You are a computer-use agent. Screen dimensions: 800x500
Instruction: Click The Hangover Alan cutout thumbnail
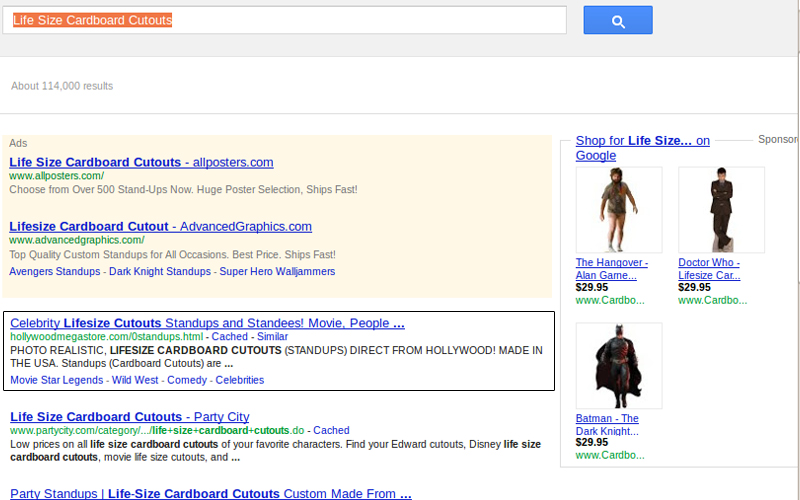[x=619, y=210]
